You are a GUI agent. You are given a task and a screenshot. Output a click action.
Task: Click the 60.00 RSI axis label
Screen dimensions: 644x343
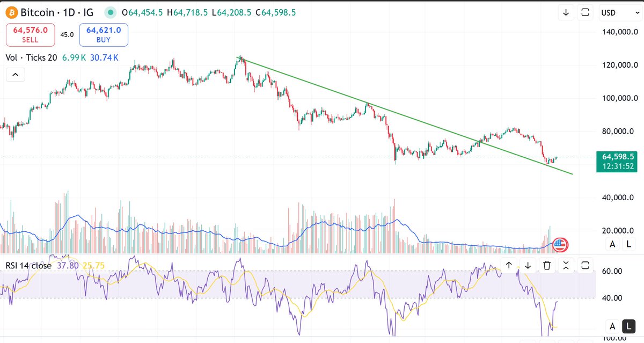612,271
